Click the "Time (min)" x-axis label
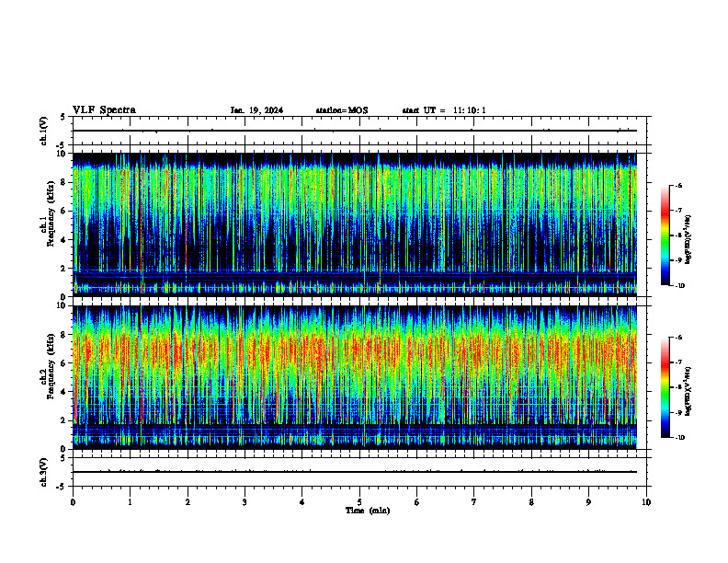This screenshot has height=563, width=728. [x=368, y=511]
